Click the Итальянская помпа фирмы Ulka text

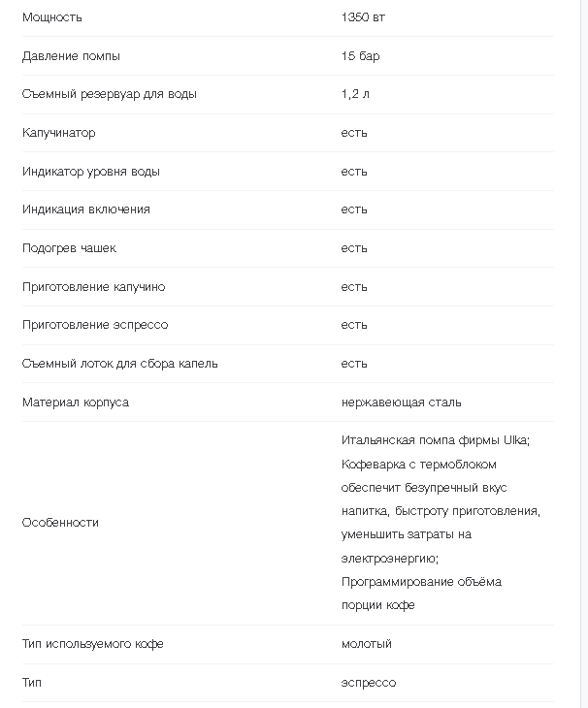(x=436, y=440)
